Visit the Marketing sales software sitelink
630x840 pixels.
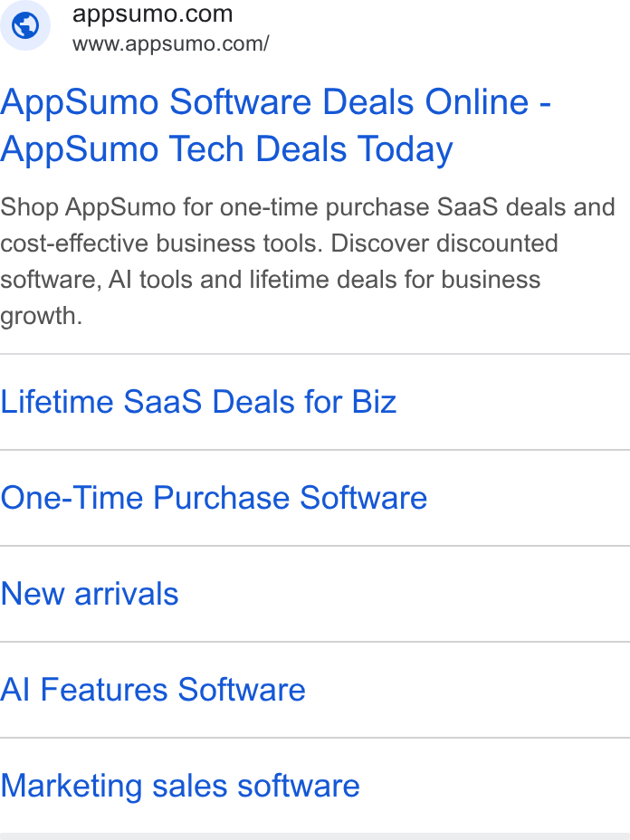(180, 786)
